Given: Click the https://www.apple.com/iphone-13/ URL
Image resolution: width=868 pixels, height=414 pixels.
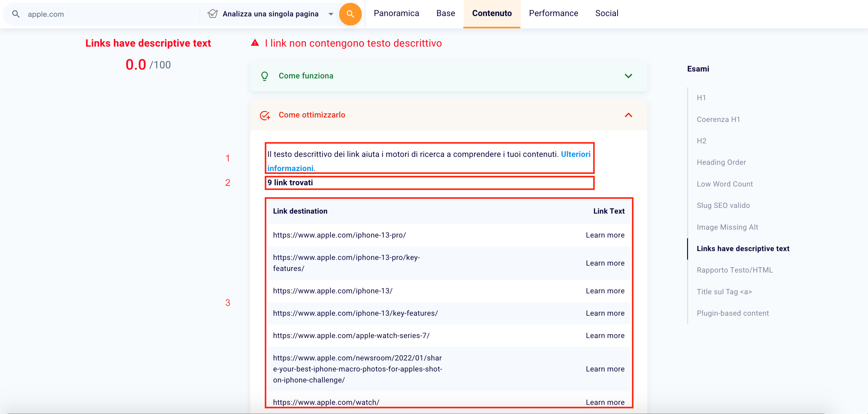Looking at the screenshot, I should [x=333, y=291].
